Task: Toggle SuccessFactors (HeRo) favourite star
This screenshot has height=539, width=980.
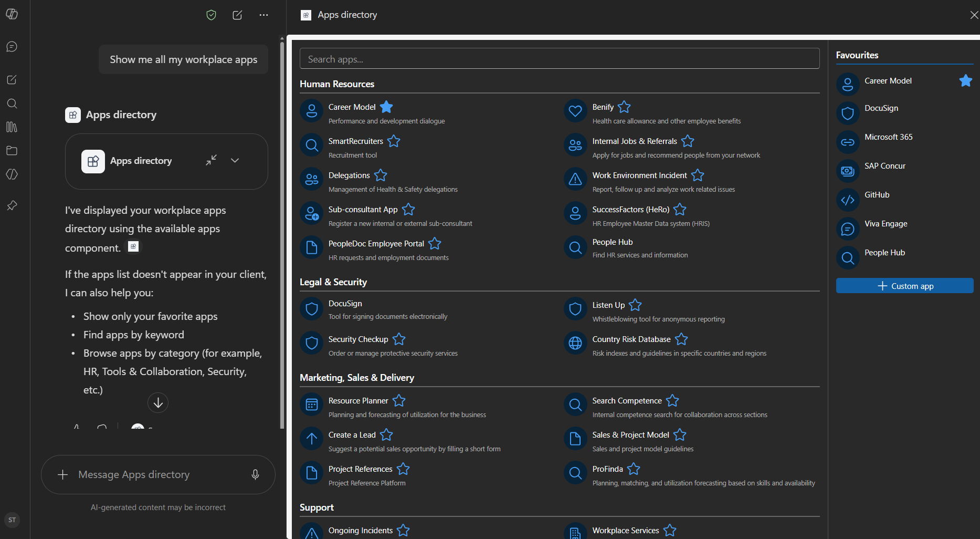Action: 680,209
